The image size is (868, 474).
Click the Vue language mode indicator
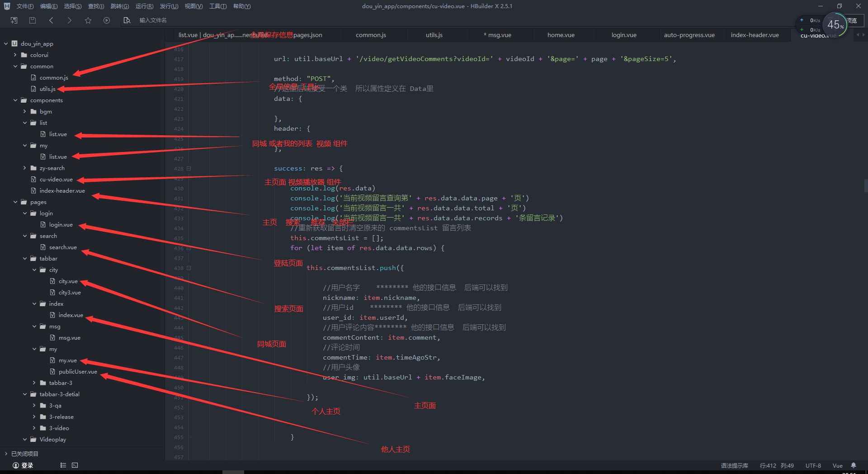coord(837,465)
